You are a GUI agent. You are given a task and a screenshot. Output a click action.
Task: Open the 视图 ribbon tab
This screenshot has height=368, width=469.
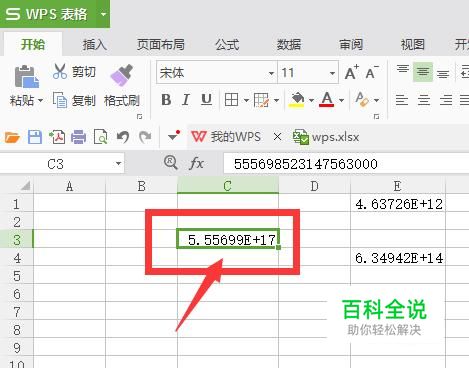(413, 44)
